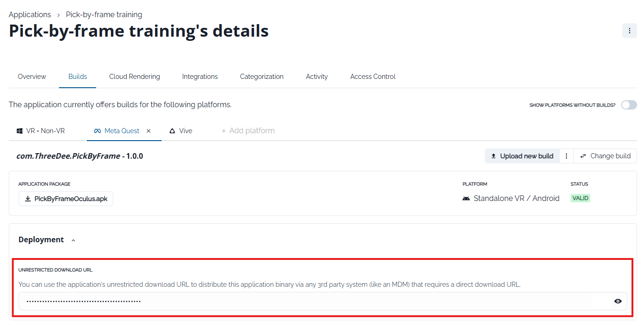Select the Meta Quest platform tab
644x323 pixels.
coord(117,131)
